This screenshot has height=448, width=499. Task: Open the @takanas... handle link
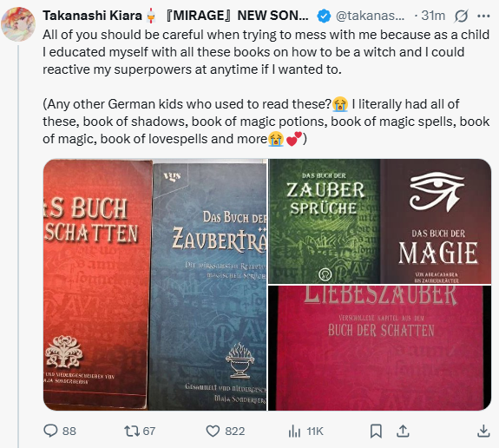click(x=370, y=16)
